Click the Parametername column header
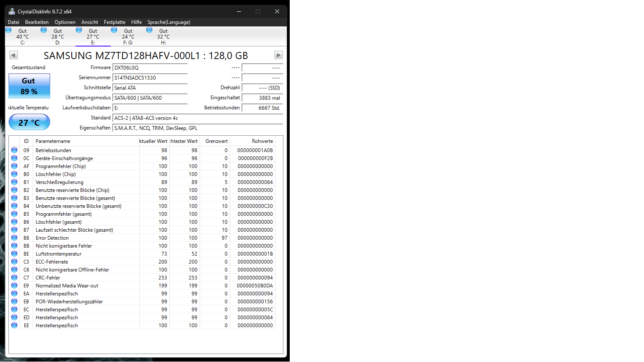Screen dimensions: 644x362 pyautogui.click(x=86, y=141)
